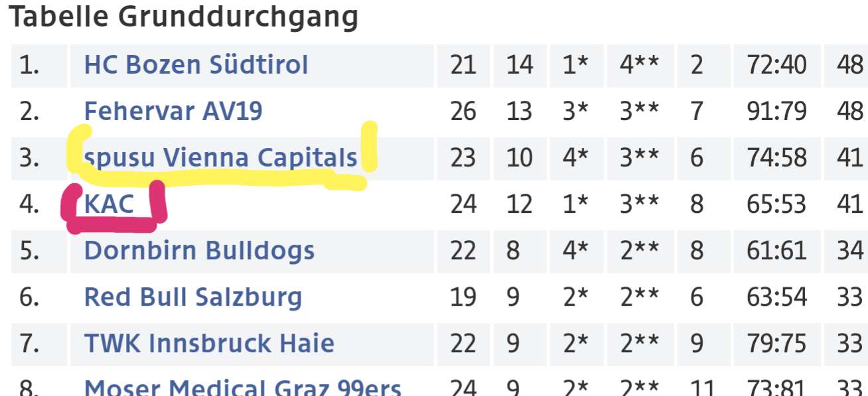This screenshot has width=868, height=396.
Task: Click the 26 games played cell
Action: click(463, 111)
